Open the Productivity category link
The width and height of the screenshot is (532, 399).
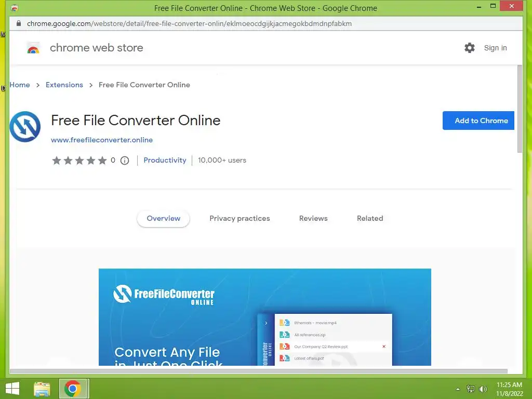point(165,160)
